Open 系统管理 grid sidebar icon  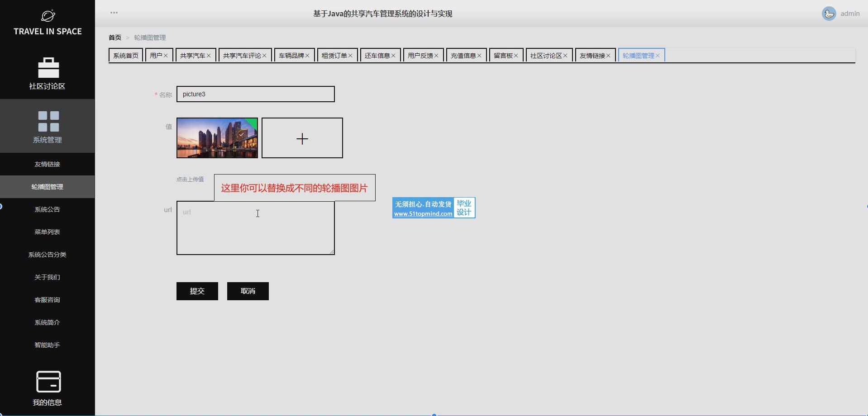coord(48,121)
